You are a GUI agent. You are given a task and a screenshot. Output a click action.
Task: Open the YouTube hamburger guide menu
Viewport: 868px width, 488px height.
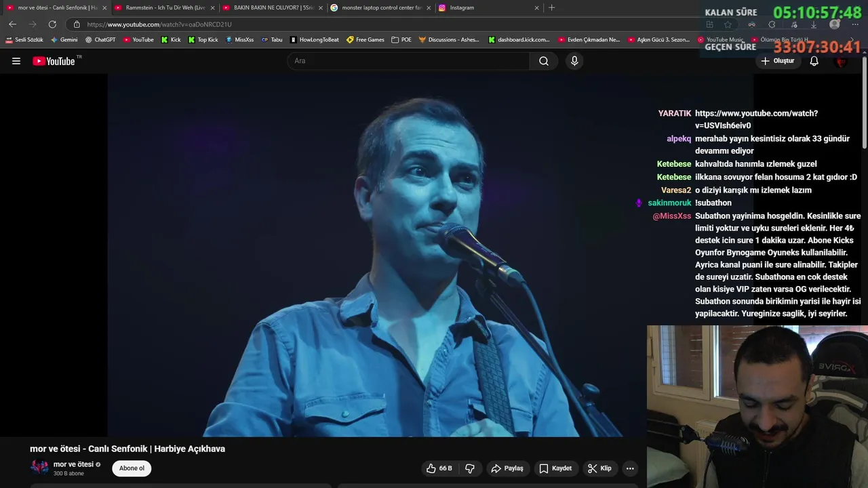(x=16, y=61)
